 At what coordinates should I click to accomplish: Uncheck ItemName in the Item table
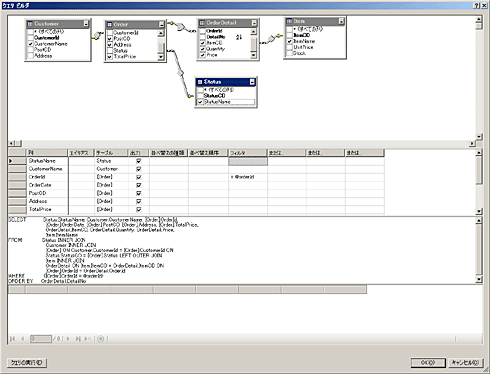pyautogui.click(x=290, y=41)
